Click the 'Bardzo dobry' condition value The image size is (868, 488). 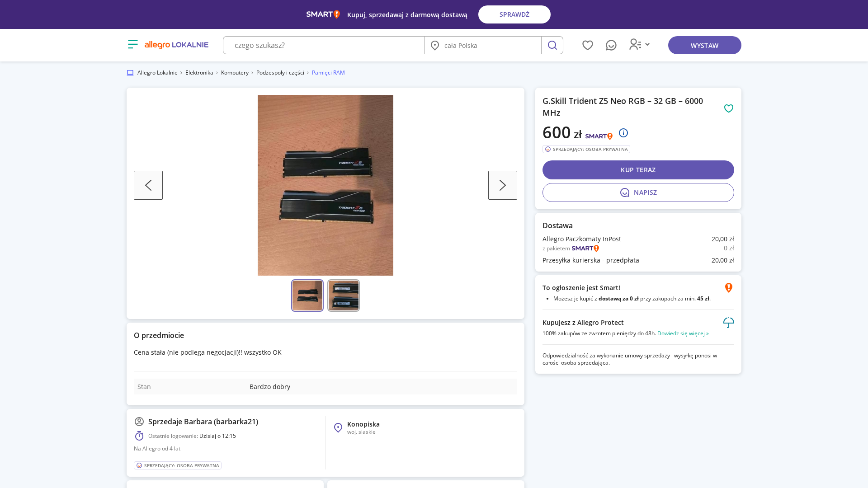click(x=270, y=387)
